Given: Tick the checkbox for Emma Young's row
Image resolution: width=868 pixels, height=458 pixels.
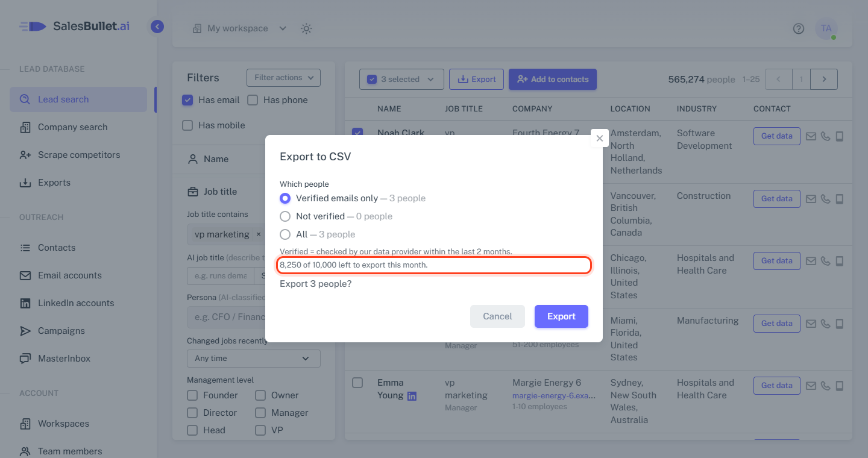Looking at the screenshot, I should (357, 383).
